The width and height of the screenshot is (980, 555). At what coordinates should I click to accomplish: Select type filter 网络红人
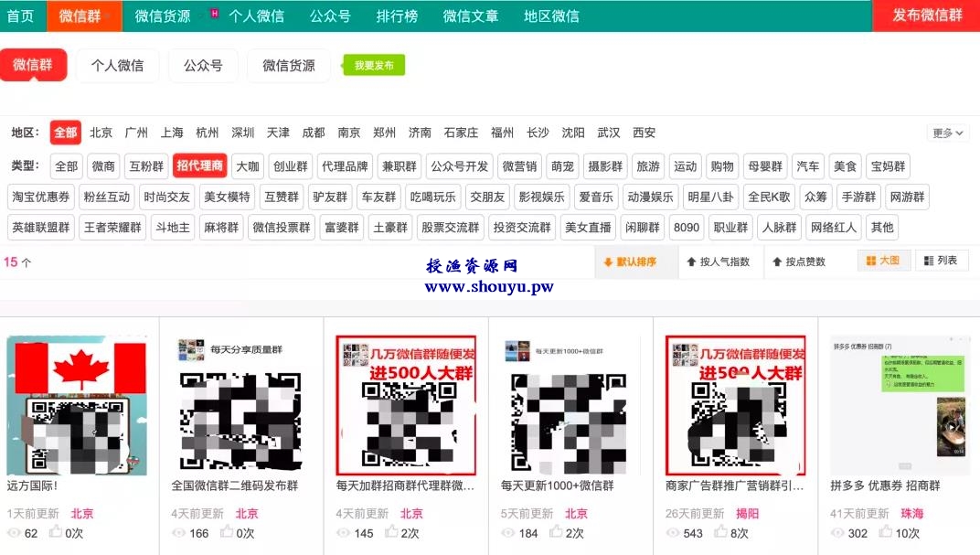tap(833, 228)
